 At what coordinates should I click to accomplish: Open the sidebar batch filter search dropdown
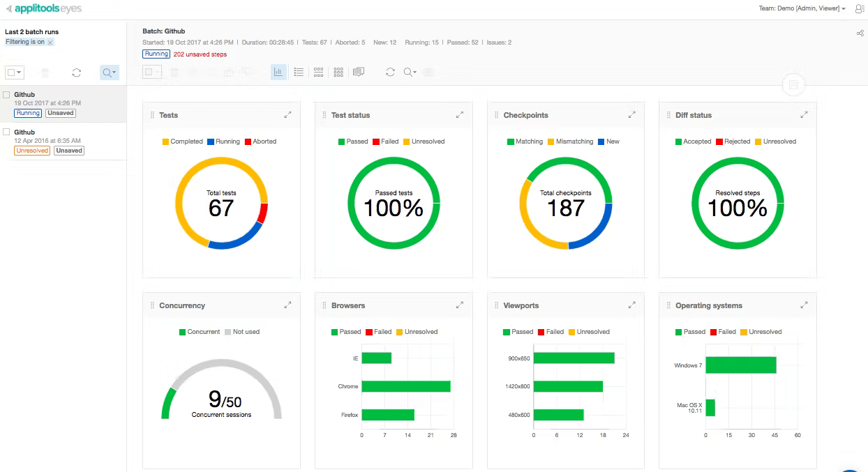point(110,73)
